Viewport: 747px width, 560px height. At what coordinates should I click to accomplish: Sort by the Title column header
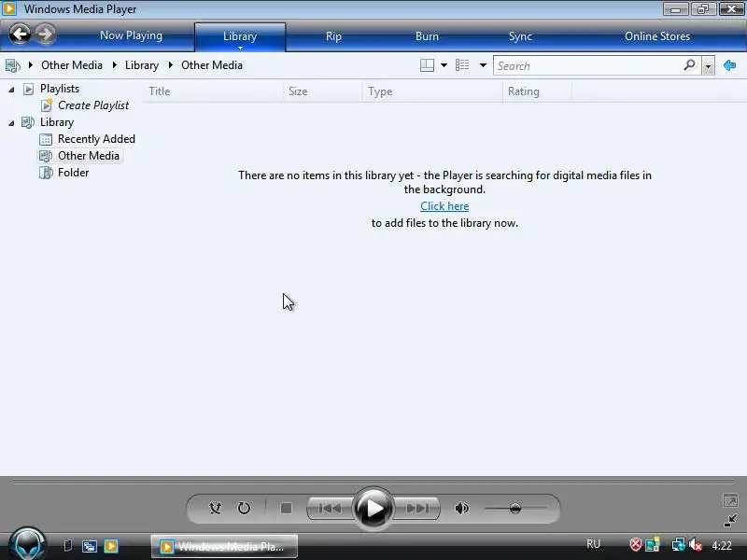click(x=213, y=91)
